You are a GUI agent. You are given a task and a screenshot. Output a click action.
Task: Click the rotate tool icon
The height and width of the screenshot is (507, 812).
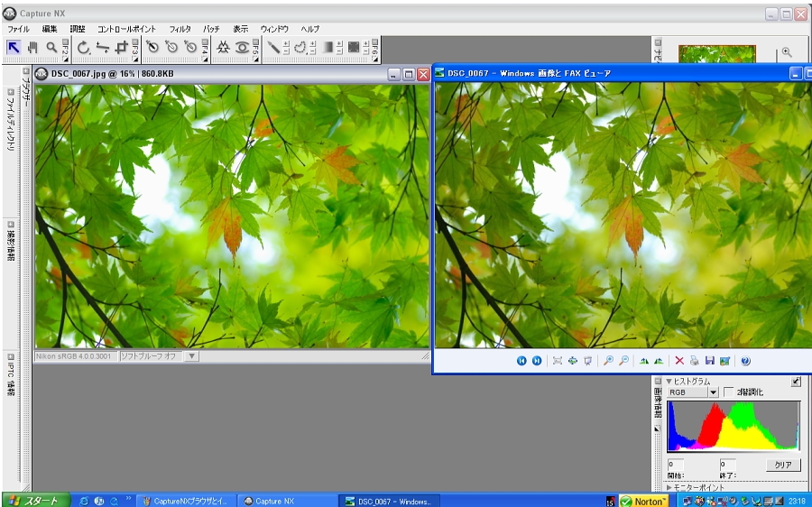pyautogui.click(x=83, y=48)
